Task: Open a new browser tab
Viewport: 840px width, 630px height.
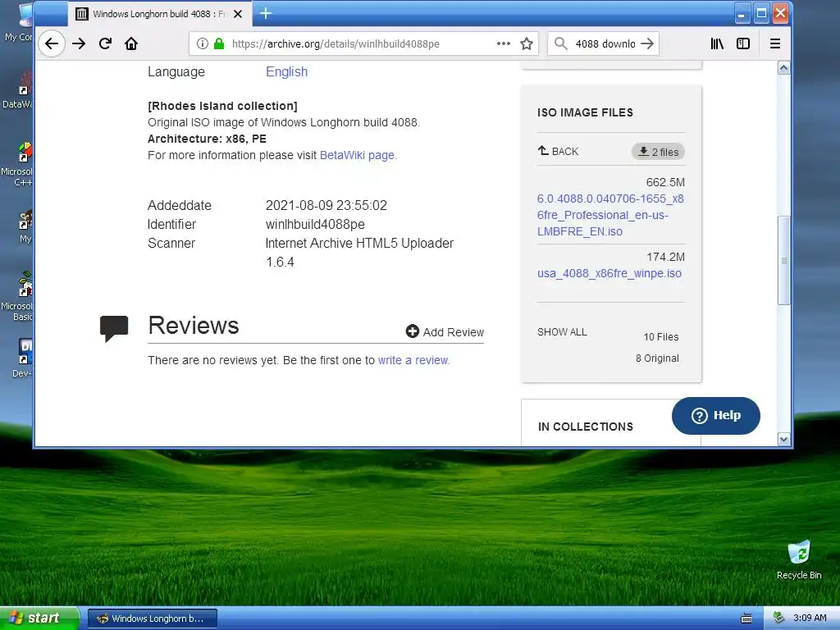Action: (266, 13)
